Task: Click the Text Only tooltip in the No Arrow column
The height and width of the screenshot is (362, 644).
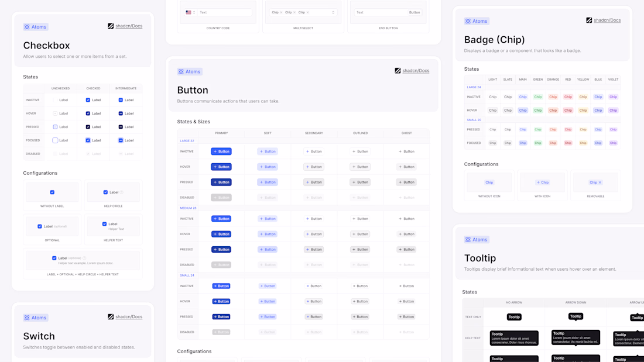Action: tap(514, 318)
